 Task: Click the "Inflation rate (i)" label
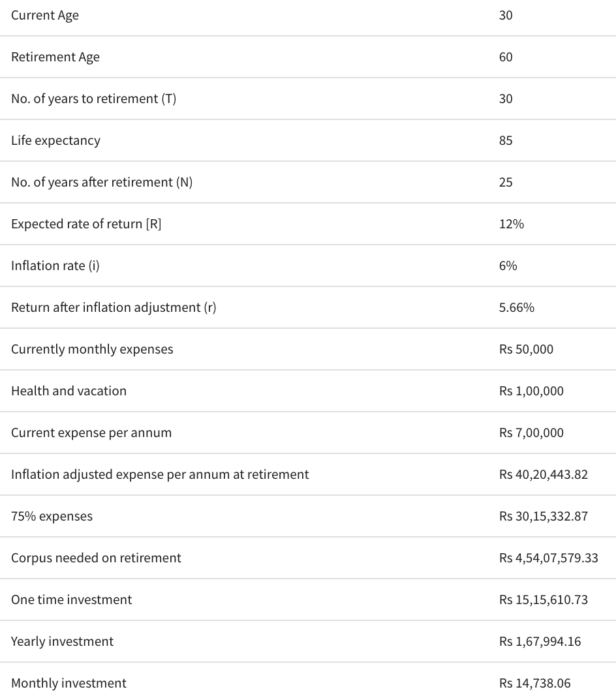tap(55, 266)
